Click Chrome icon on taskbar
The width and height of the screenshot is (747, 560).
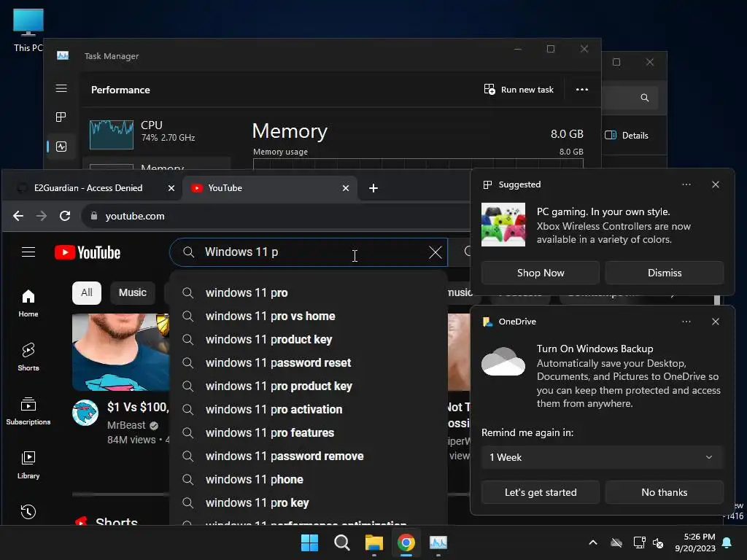[406, 542]
